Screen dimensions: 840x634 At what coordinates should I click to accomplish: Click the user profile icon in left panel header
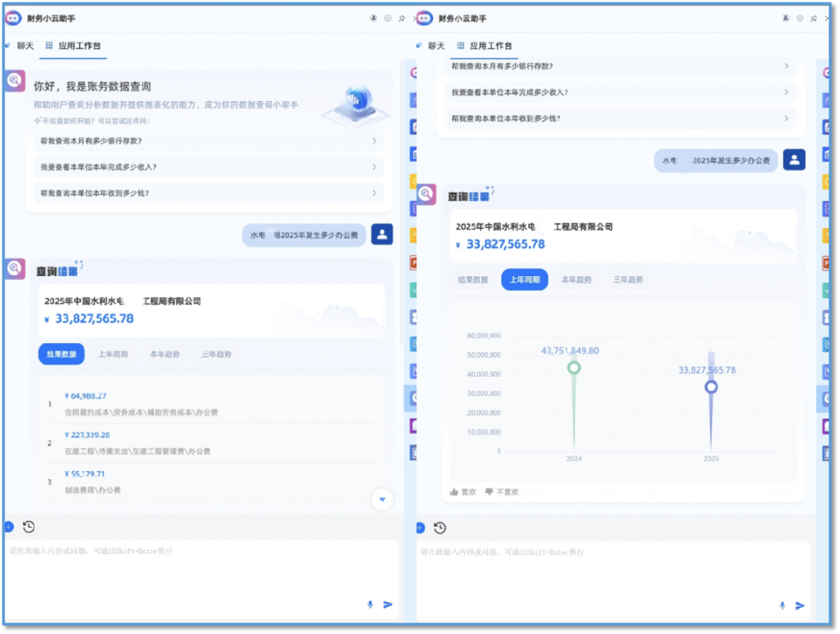(x=373, y=18)
